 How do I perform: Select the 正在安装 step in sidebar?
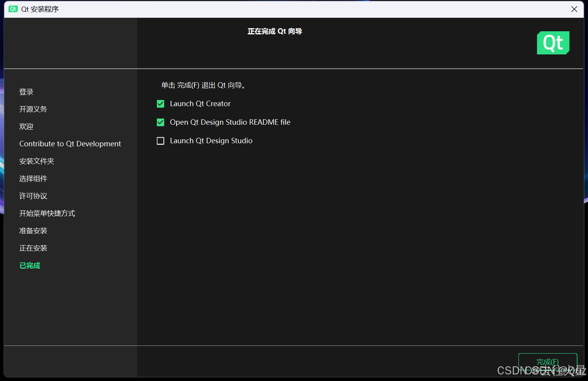click(33, 248)
